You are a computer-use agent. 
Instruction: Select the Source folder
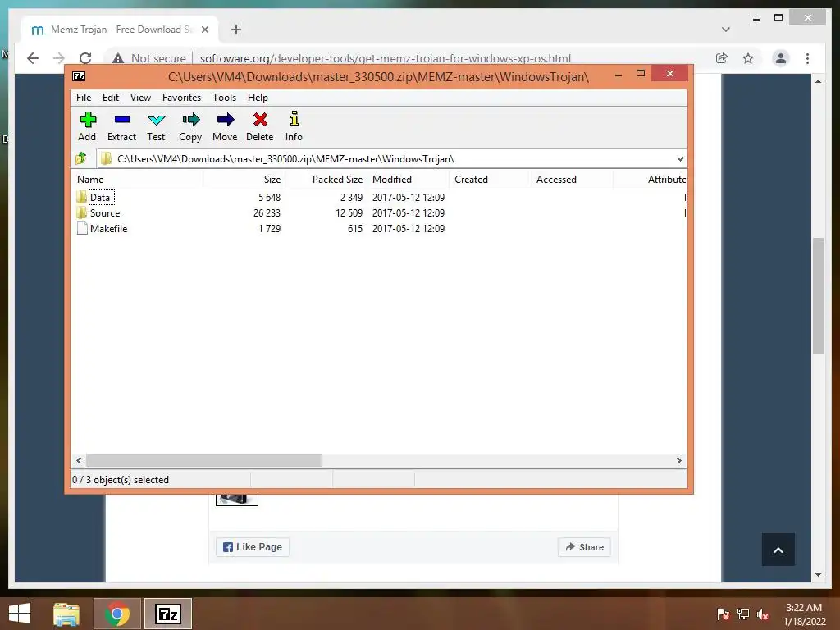105,212
